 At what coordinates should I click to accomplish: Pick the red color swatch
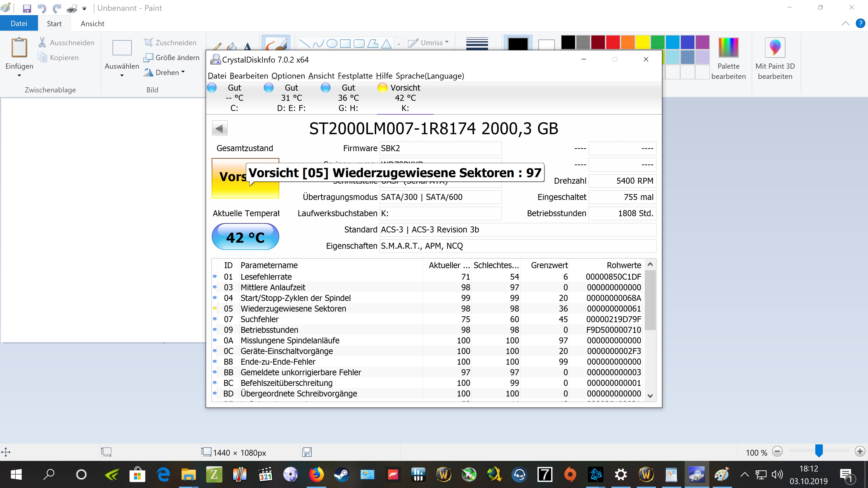pos(613,42)
